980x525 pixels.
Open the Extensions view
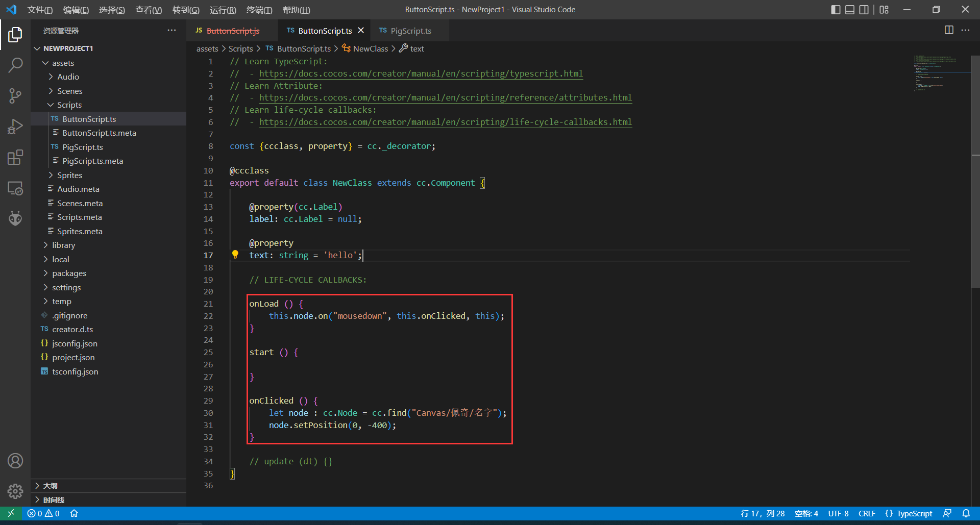tap(15, 157)
